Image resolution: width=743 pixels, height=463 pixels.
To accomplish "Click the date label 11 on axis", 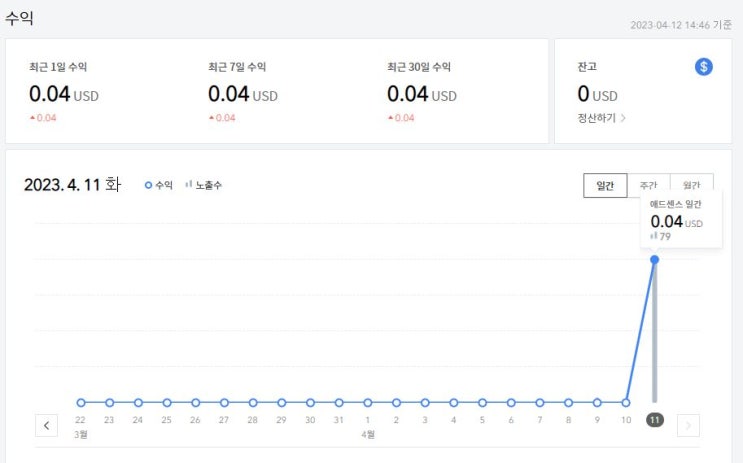I will coord(655,420).
